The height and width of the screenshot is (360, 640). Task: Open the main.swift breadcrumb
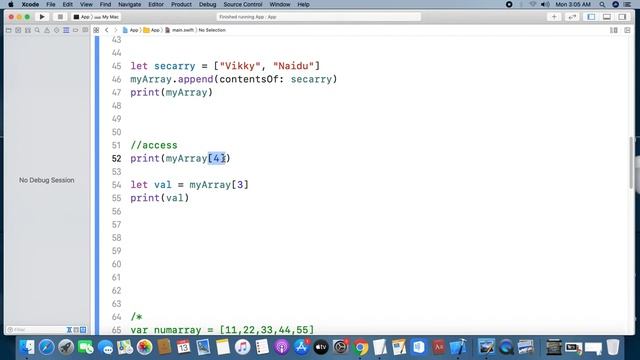[x=180, y=30]
